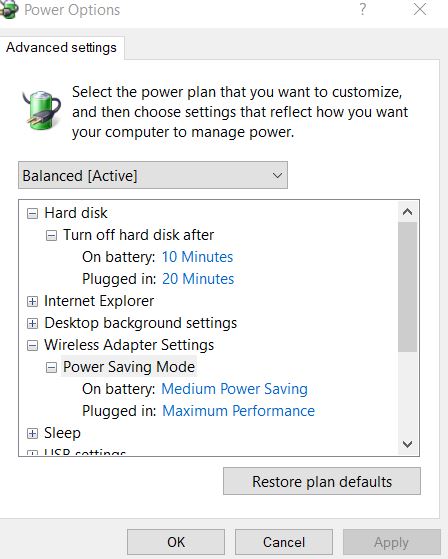448x559 pixels.
Task: Change hard disk plugged in 20 Minutes value
Action: [198, 279]
